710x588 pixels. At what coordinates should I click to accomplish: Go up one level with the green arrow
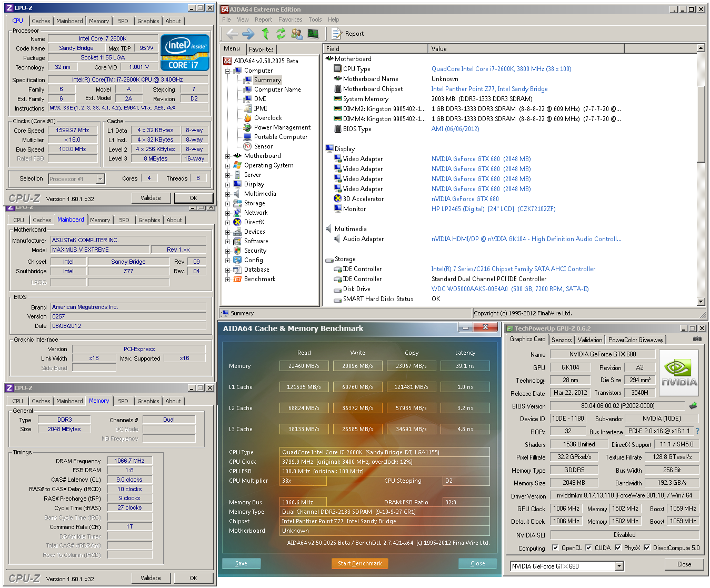(265, 34)
